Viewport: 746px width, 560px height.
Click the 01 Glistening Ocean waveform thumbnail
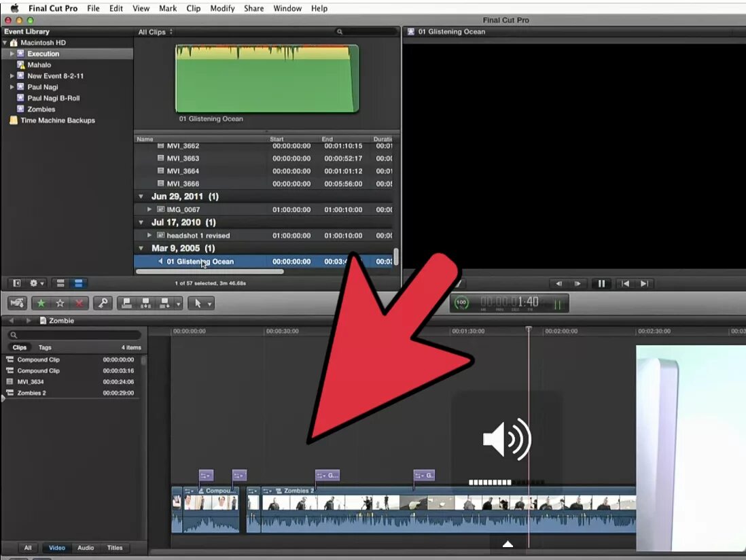click(x=267, y=79)
